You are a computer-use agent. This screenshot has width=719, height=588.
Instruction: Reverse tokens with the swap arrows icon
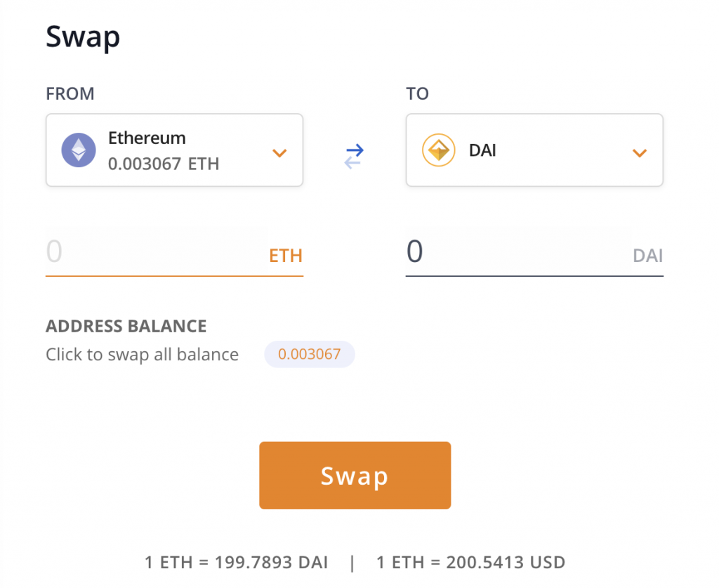point(354,156)
